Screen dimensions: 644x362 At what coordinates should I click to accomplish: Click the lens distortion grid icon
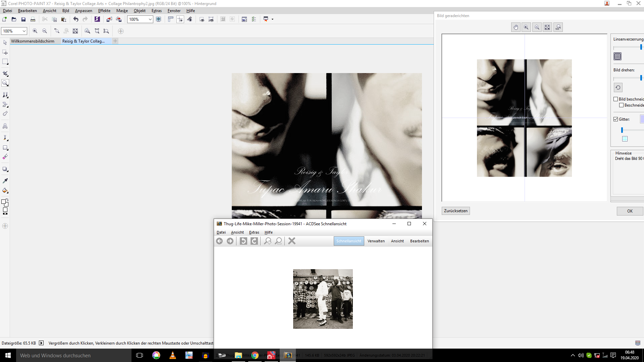(x=618, y=56)
